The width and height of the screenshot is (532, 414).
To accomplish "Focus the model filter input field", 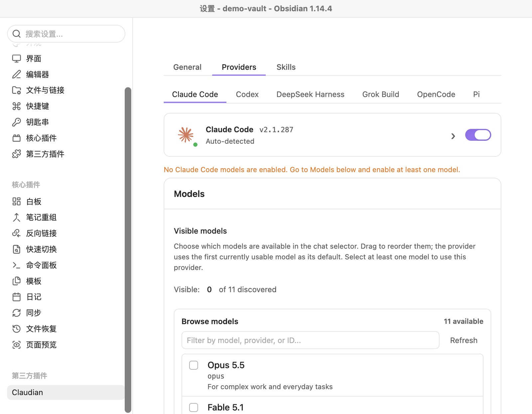I will [310, 340].
